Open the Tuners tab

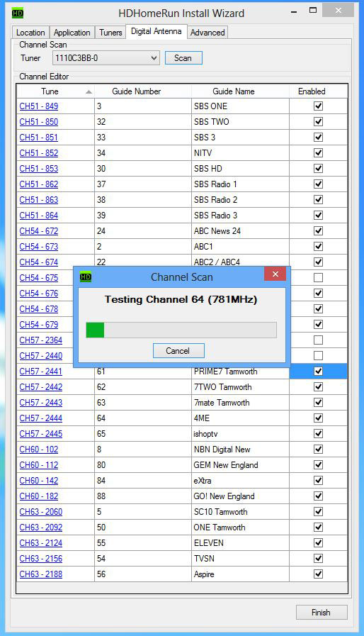coord(110,33)
